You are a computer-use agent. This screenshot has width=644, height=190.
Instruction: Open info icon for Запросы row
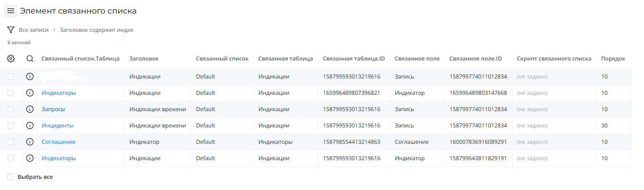[x=30, y=109]
